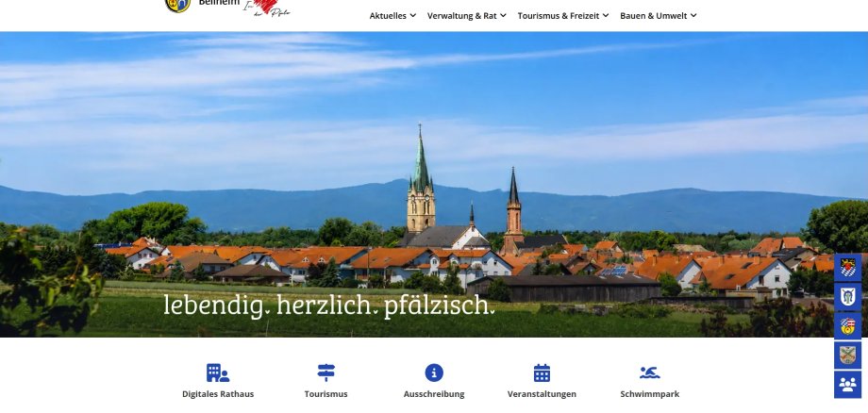This screenshot has width=868, height=413.
Task: Open the Aktuelles dropdown menu
Action: (392, 15)
